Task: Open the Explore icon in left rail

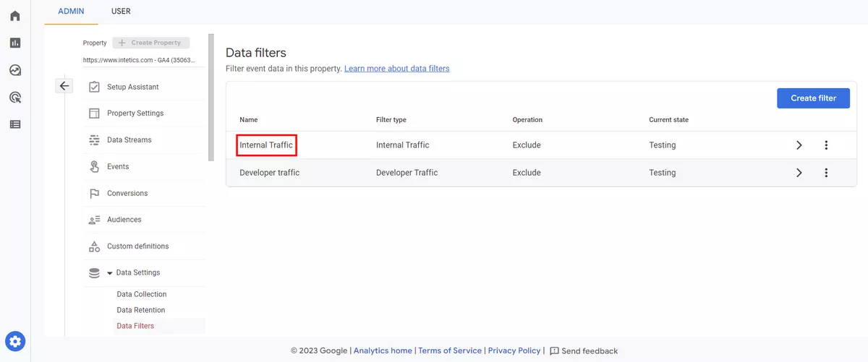Action: [15, 70]
